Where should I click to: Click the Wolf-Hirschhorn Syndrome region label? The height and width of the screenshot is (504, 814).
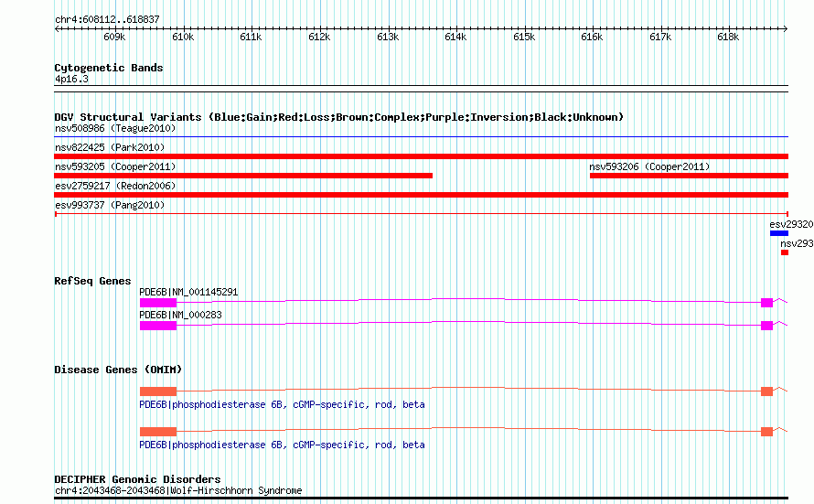[x=178, y=490]
